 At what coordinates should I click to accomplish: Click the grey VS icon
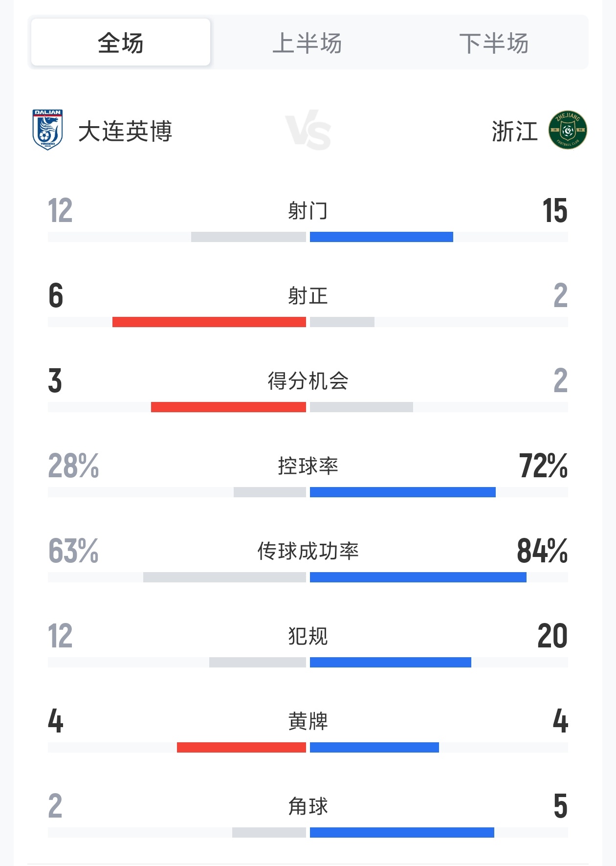pyautogui.click(x=308, y=130)
